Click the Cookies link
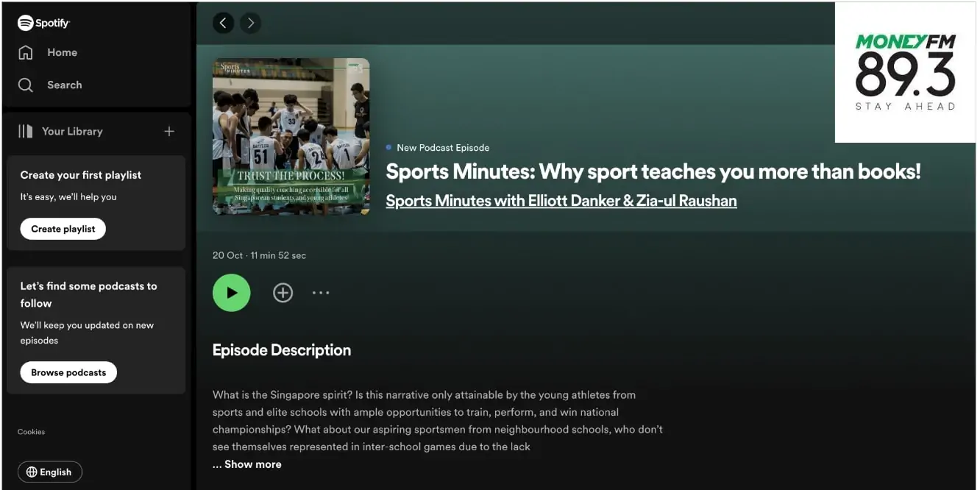The image size is (980, 490). [31, 432]
